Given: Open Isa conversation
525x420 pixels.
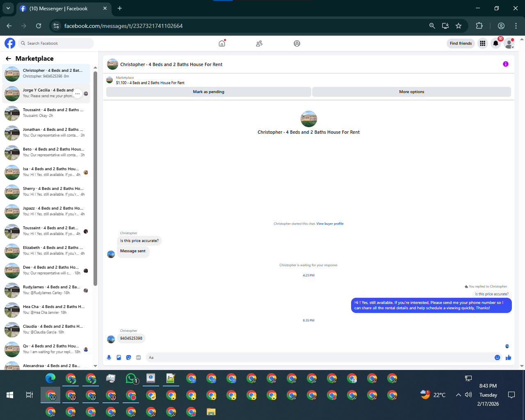Looking at the screenshot, I should click(x=46, y=172).
